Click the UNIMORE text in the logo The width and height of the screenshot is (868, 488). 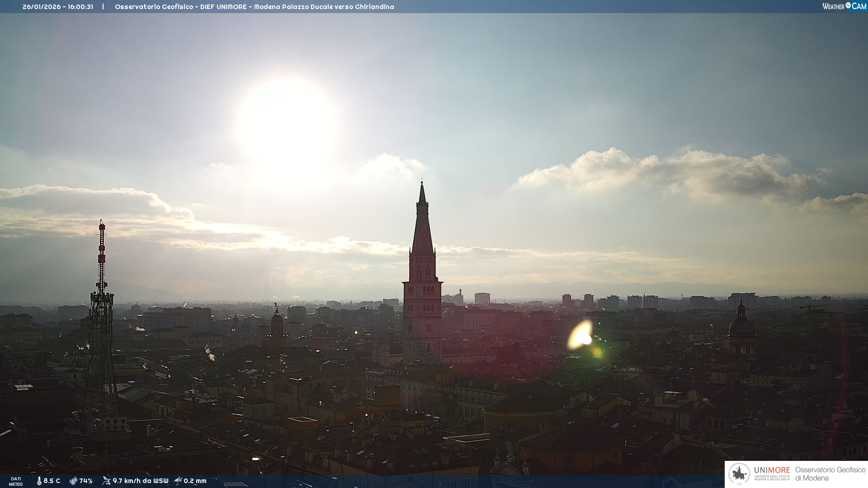coord(772,470)
